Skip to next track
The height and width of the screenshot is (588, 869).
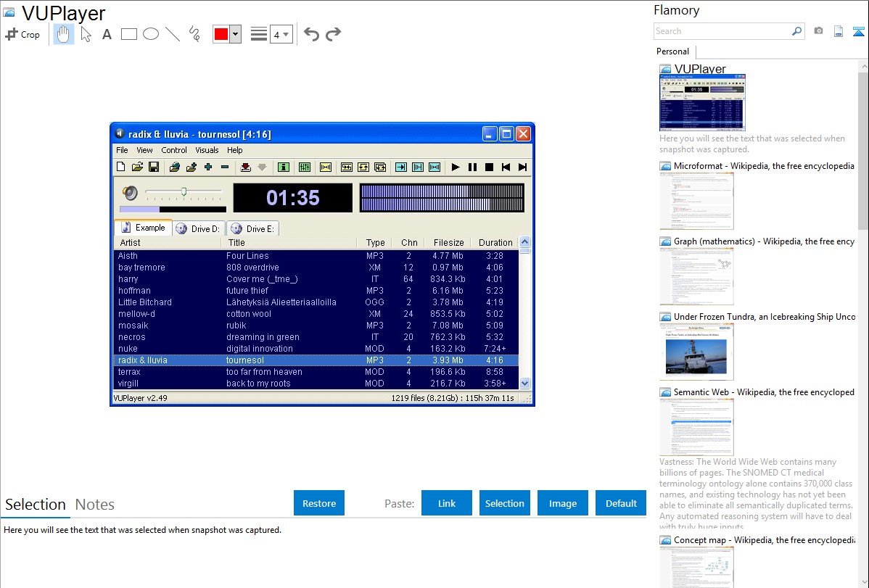[522, 167]
